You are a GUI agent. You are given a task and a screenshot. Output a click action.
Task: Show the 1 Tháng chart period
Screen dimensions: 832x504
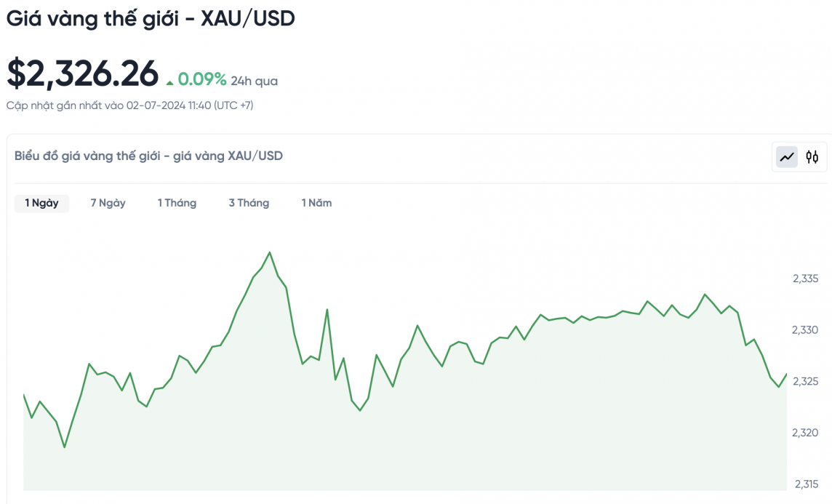177,203
